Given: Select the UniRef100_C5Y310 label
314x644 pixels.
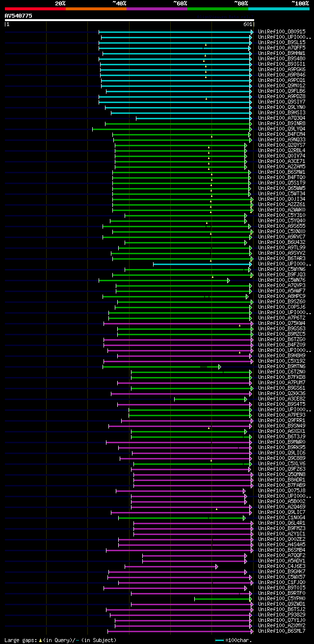Looking at the screenshot, I should click(x=282, y=215).
